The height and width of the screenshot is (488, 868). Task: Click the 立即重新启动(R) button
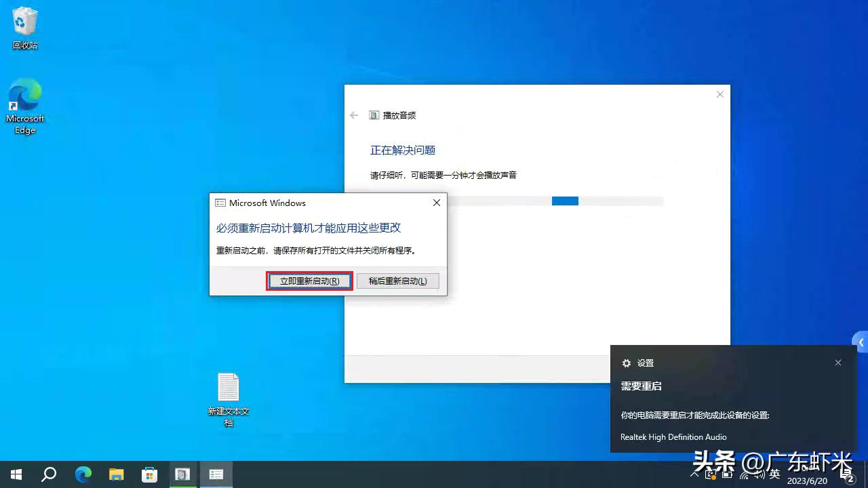[x=309, y=281]
